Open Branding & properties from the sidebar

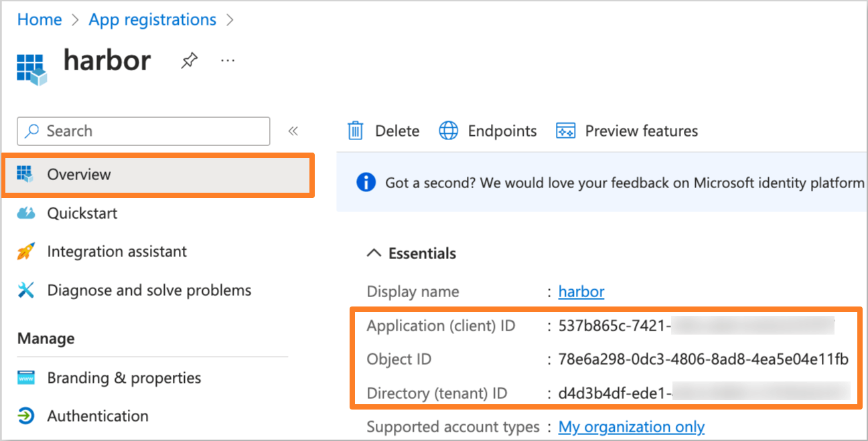[123, 377]
